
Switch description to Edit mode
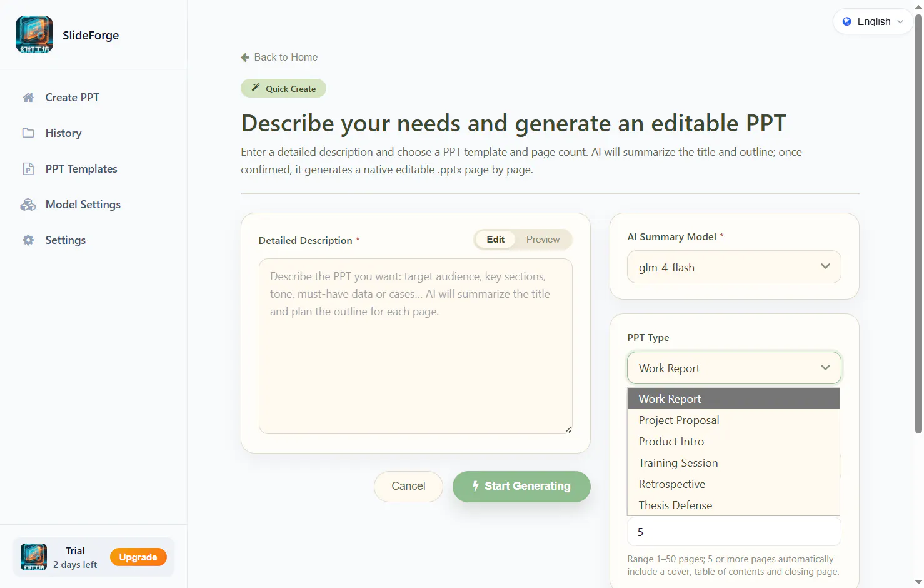(495, 240)
